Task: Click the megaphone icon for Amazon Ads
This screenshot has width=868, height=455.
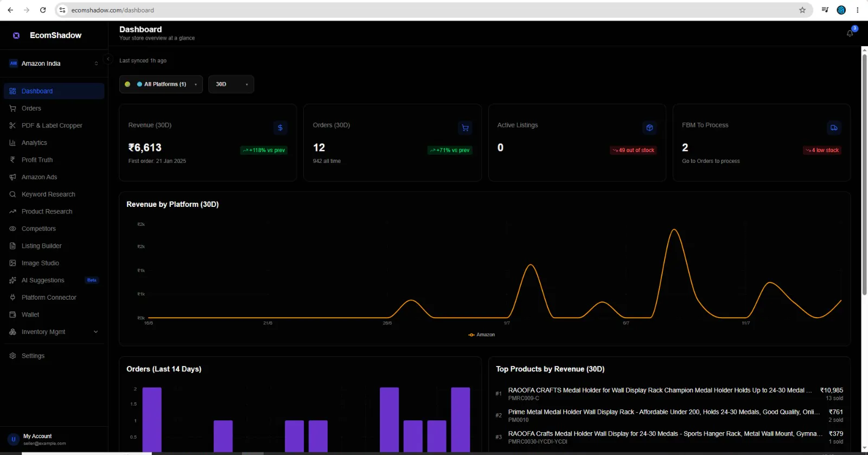Action: (x=12, y=177)
